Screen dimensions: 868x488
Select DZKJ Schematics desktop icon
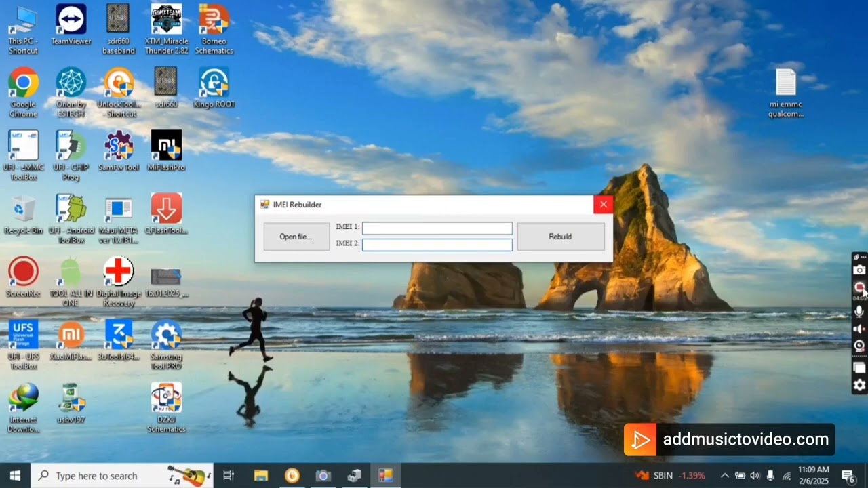pyautogui.click(x=166, y=408)
